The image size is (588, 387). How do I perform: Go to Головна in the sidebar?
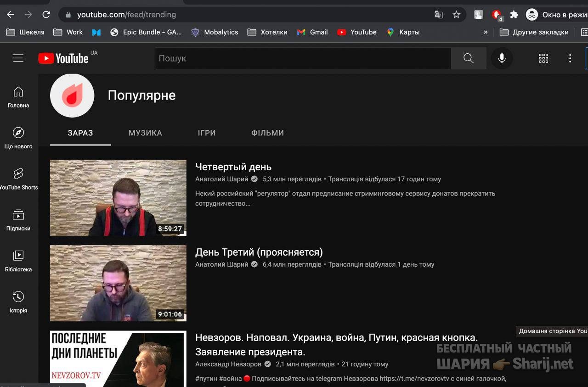[18, 97]
